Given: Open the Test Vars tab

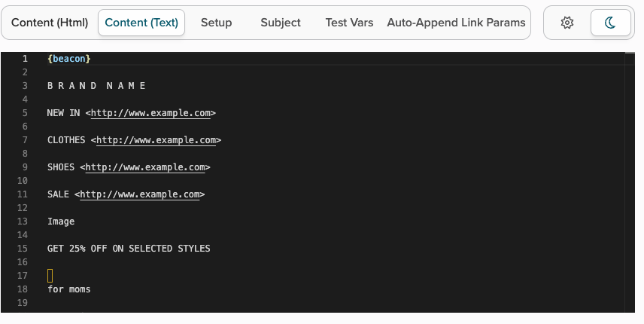Looking at the screenshot, I should pos(349,23).
